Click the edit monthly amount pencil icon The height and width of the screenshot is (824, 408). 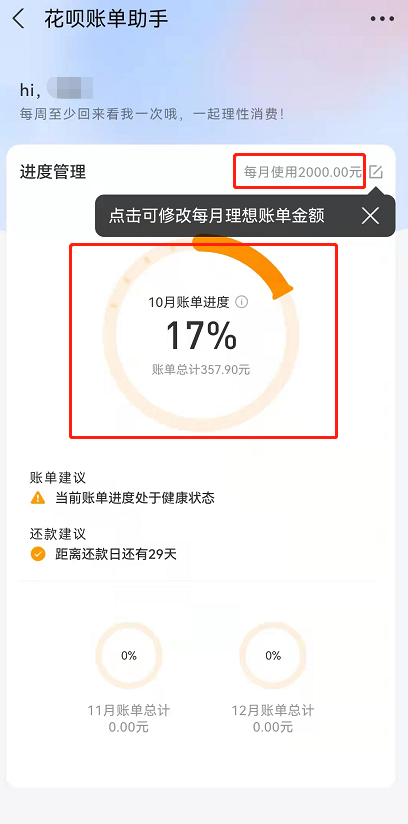[376, 172]
